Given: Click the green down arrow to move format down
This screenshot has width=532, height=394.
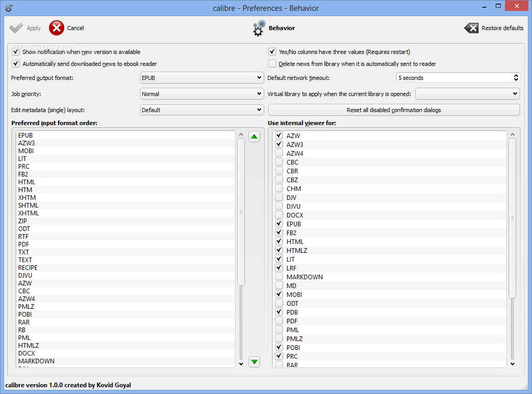Looking at the screenshot, I should 254,362.
